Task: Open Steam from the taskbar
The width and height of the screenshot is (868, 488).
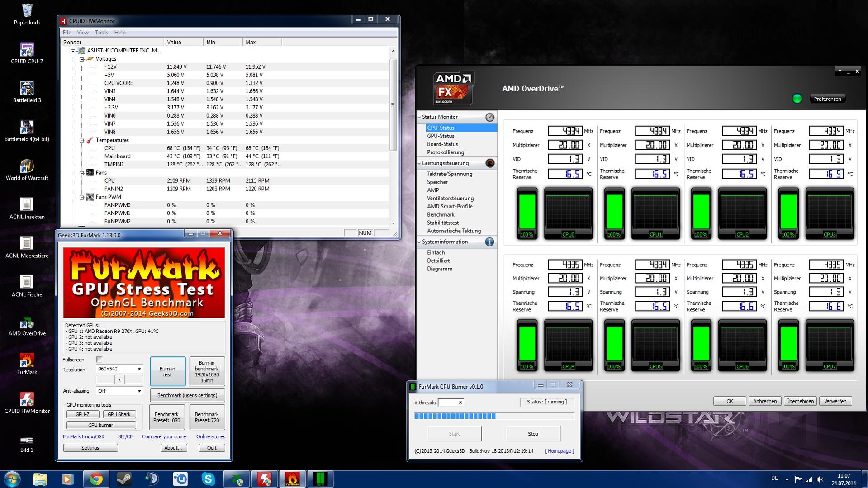Action: (124, 479)
